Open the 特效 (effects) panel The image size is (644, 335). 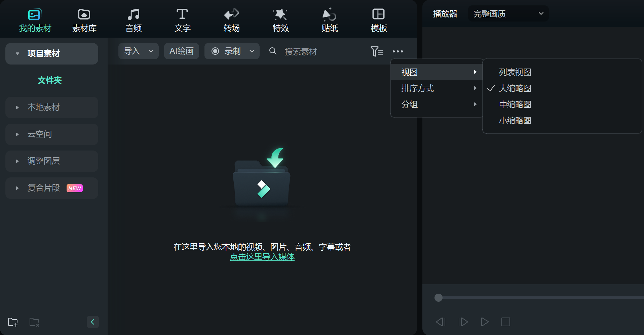tap(280, 19)
